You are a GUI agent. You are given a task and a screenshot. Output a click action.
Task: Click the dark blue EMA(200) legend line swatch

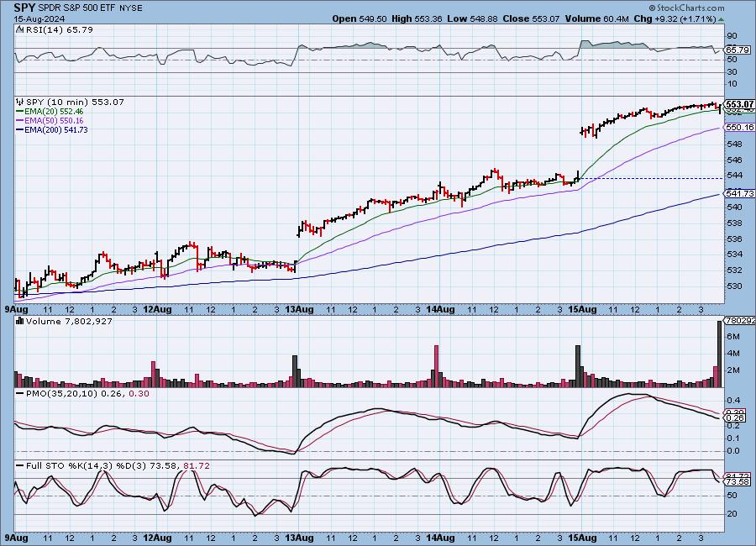(x=20, y=129)
